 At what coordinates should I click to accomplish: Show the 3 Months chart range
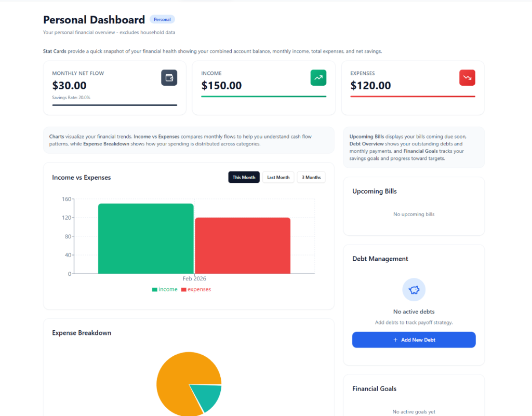311,177
